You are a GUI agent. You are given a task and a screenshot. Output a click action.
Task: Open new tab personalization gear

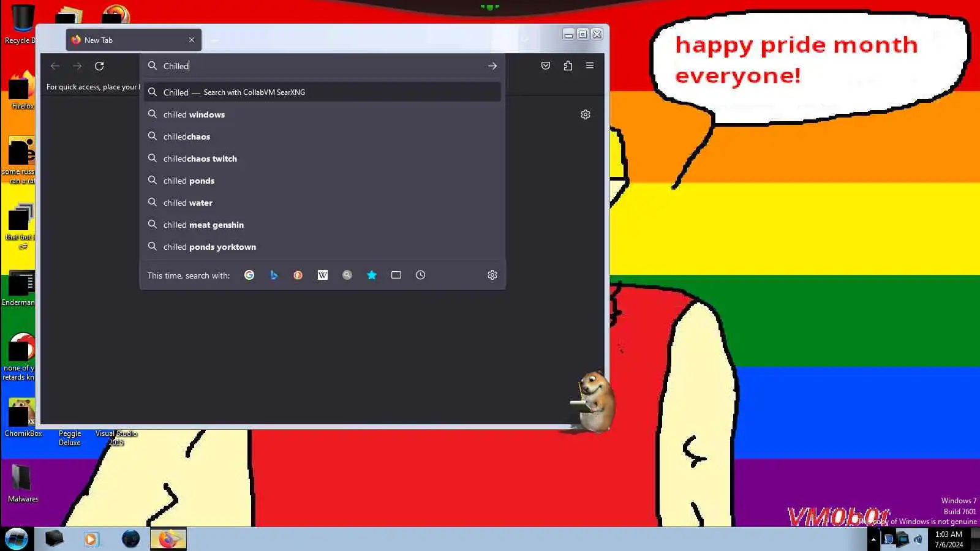[x=586, y=114]
